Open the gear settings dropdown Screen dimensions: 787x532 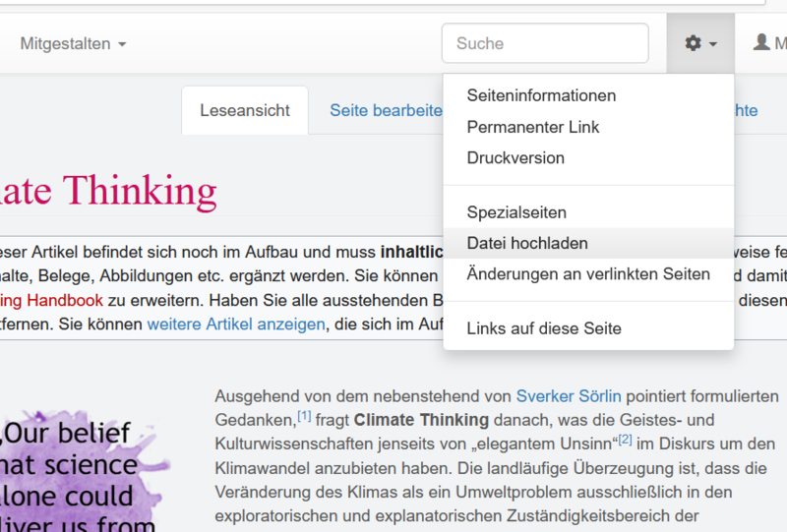(700, 43)
